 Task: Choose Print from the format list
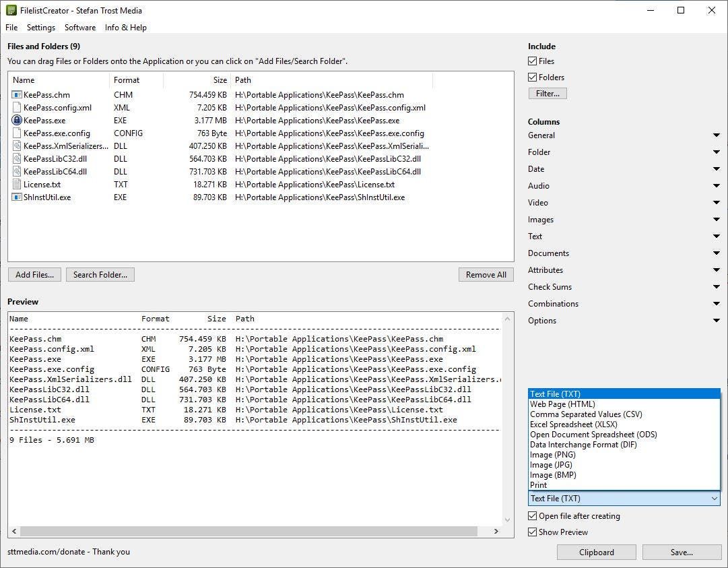click(624, 485)
